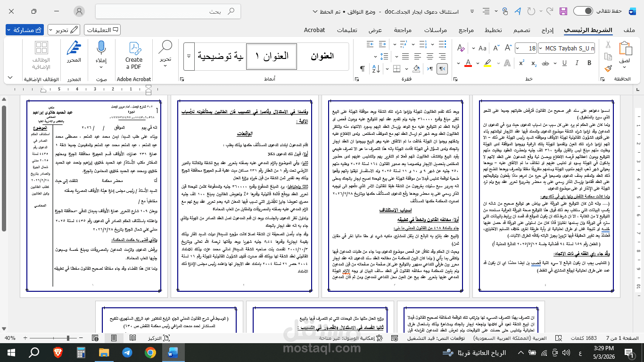The height and width of the screenshot is (362, 644).
Task: Open the Paste options dropdown arrow
Action: (x=624, y=67)
